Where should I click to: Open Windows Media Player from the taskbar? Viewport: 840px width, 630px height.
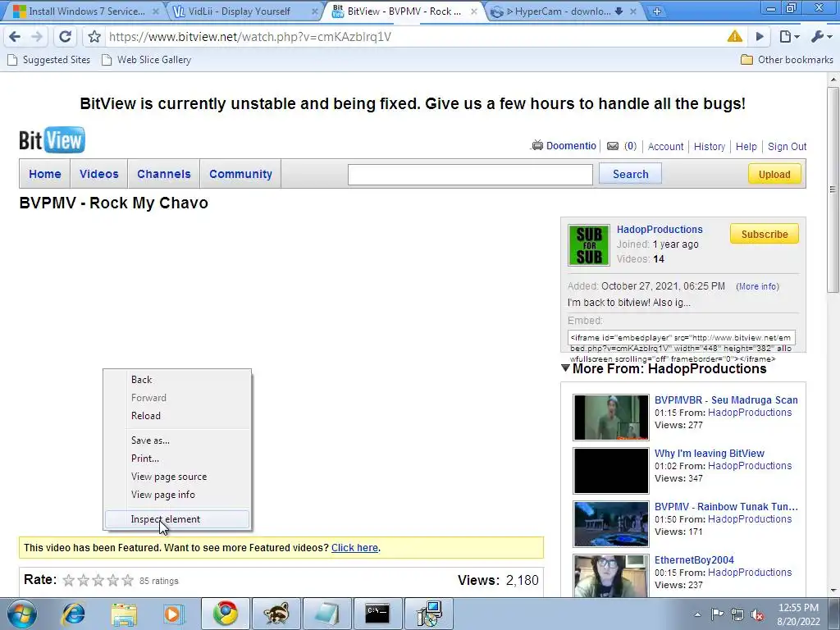click(x=174, y=614)
